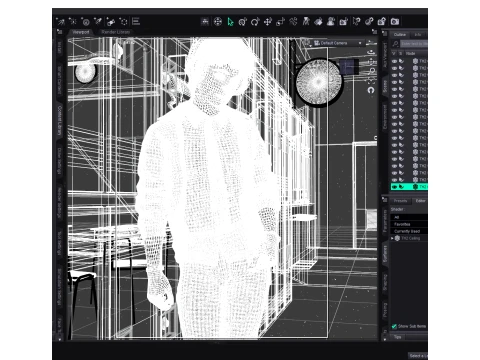Click the Node column header
Image resolution: width=480 pixels, height=360 pixels.
416,53
